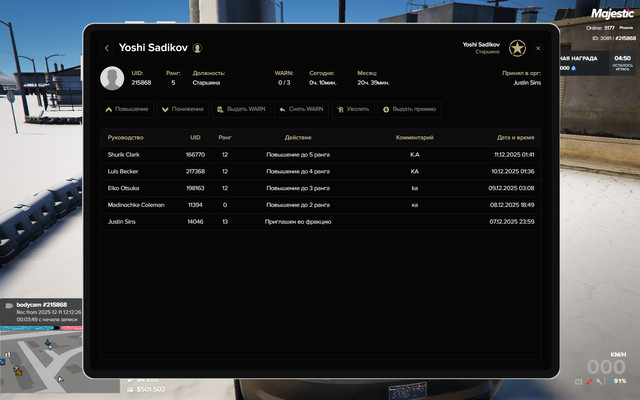Image resolution: width=640 pixels, height=400 pixels.
Task: Select the Justin Sins row in table
Action: pyautogui.click(x=320, y=222)
